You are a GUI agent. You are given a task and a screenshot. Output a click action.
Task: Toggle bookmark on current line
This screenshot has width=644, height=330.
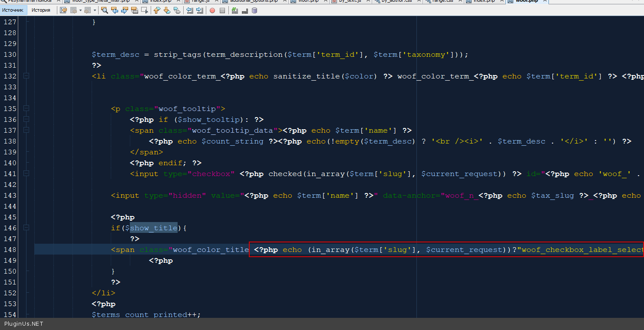(x=177, y=10)
